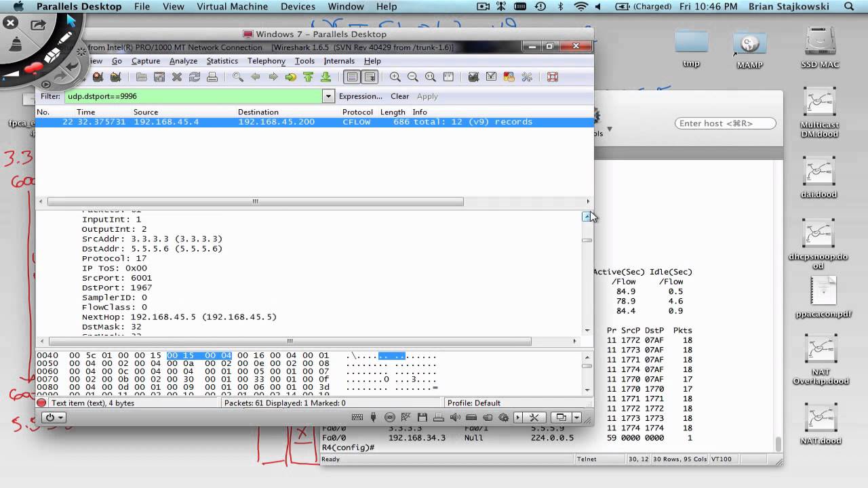Open Parallels view mode dropdown arrow
Viewport: 868px width, 488px height.
[x=576, y=418]
